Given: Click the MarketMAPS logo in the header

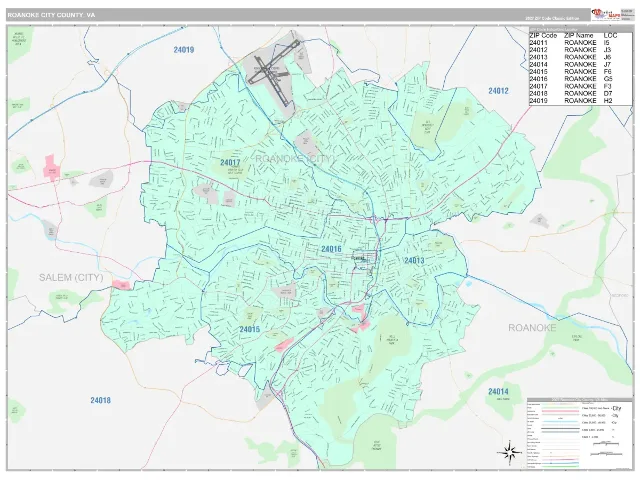Looking at the screenshot, I should (x=605, y=15).
